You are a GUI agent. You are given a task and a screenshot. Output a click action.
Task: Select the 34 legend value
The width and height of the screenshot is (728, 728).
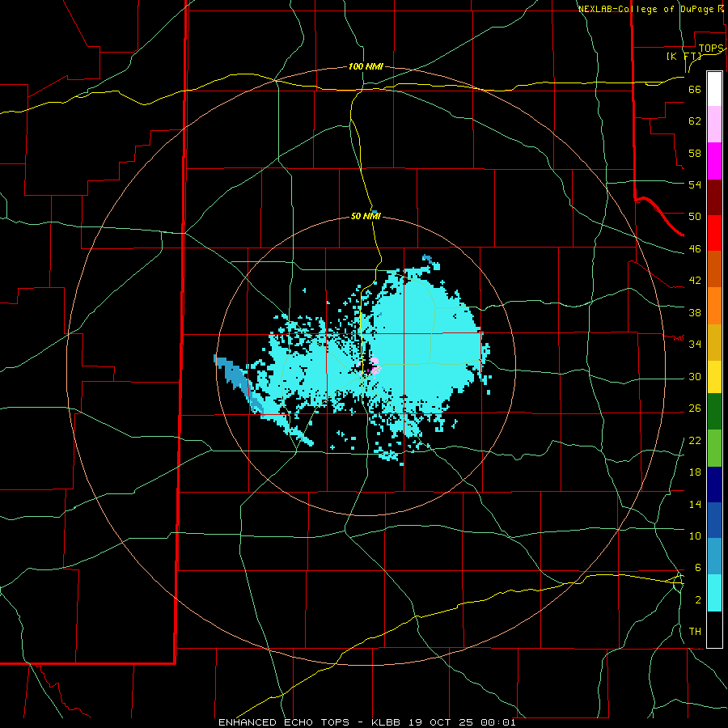695,344
